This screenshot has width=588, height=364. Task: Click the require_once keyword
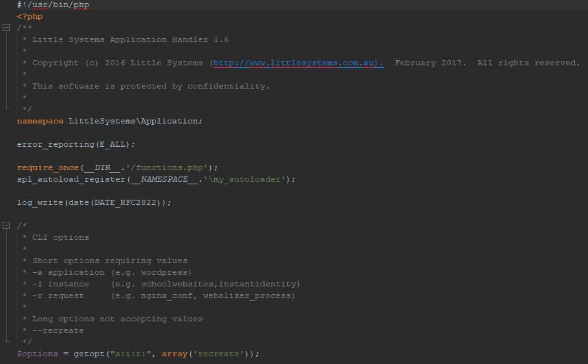click(x=48, y=167)
